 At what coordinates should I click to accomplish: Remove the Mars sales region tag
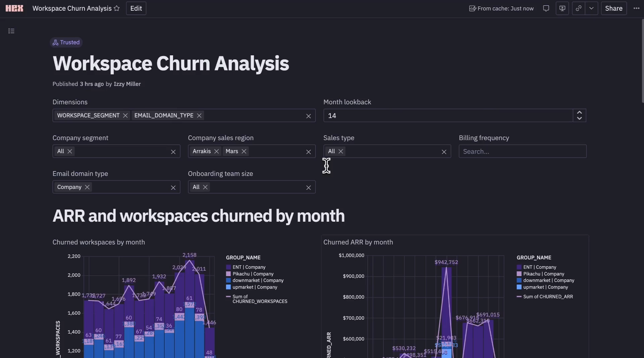click(x=244, y=151)
